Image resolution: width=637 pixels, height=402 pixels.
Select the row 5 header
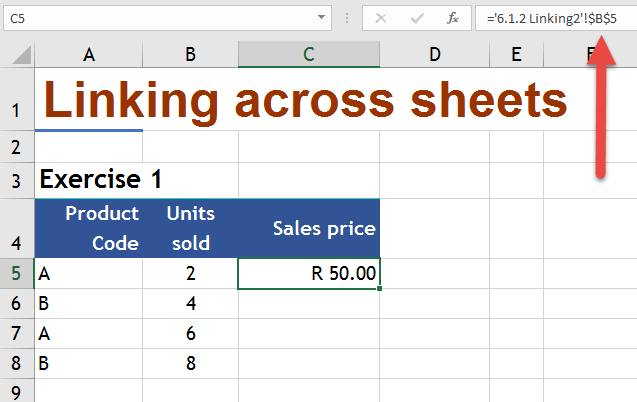point(16,273)
